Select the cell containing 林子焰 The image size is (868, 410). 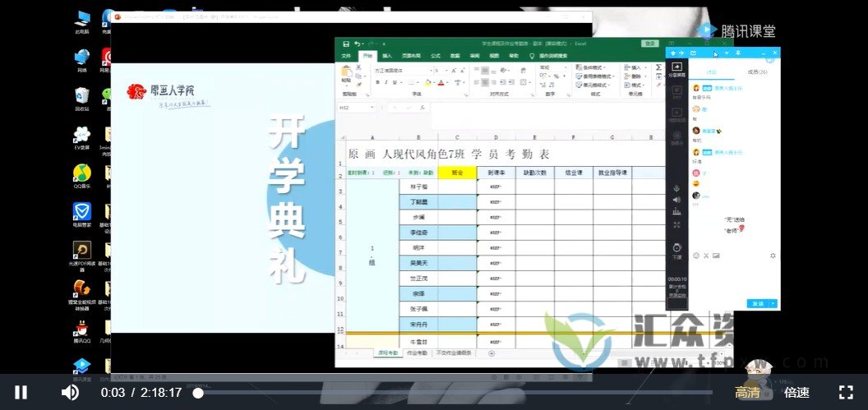click(418, 187)
